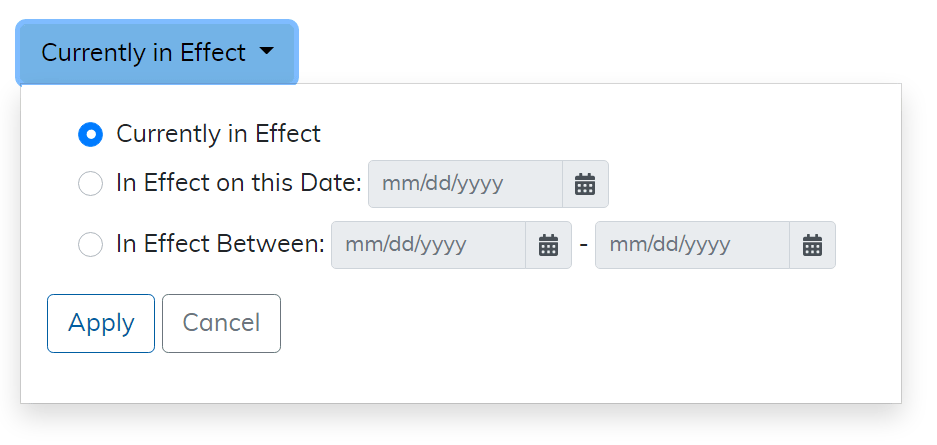Cancel the date filter changes
The height and width of the screenshot is (445, 937).
221,323
